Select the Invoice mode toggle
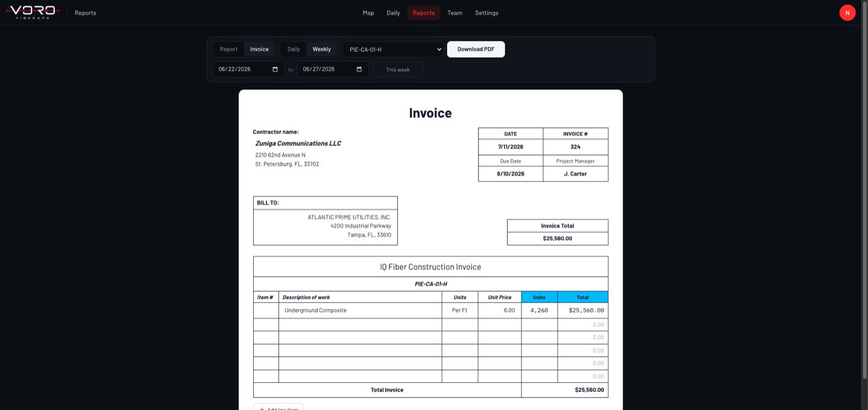The height and width of the screenshot is (410, 868). [259, 49]
